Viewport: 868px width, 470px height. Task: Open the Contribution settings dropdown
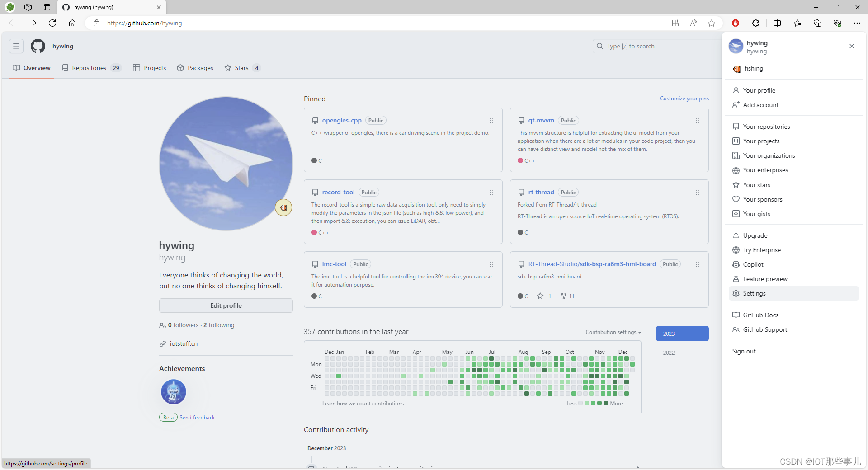coord(613,332)
